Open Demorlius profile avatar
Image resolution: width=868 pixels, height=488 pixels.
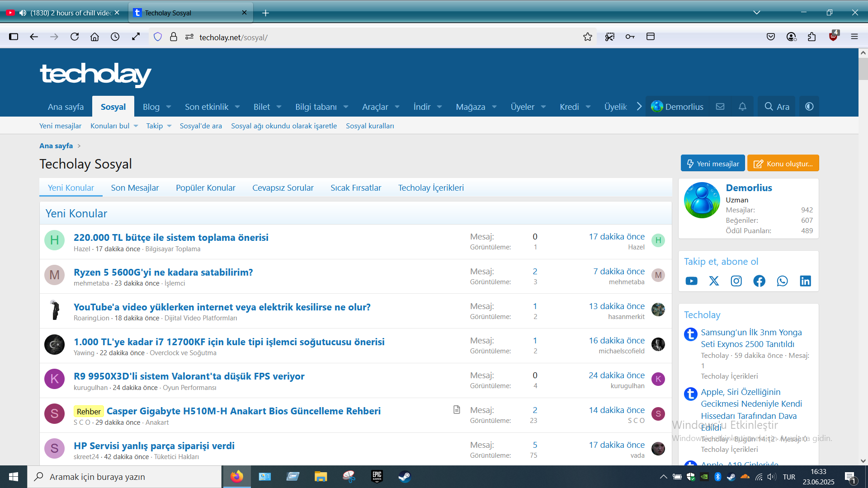click(x=702, y=200)
